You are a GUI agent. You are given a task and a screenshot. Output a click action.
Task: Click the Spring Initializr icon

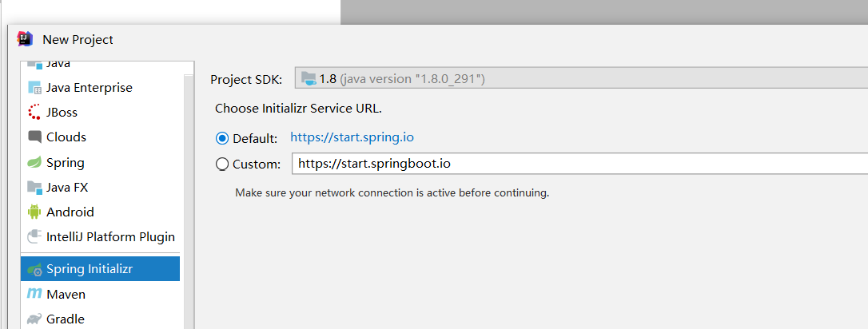tap(35, 269)
